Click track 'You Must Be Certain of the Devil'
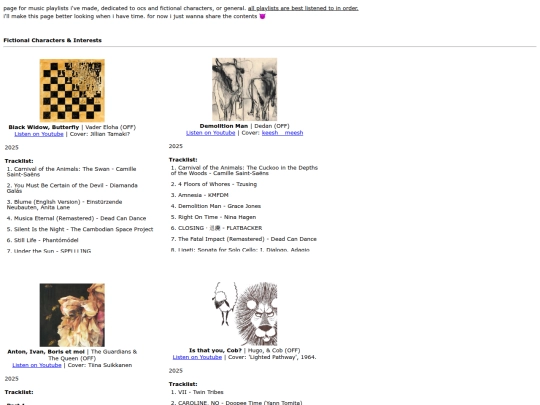Viewport: 540px width, 405px height. point(72,188)
